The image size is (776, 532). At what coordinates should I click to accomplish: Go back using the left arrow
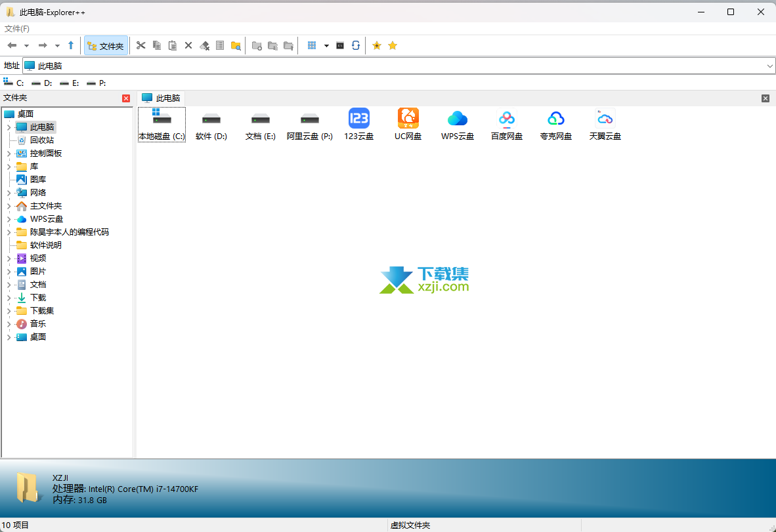(x=12, y=45)
